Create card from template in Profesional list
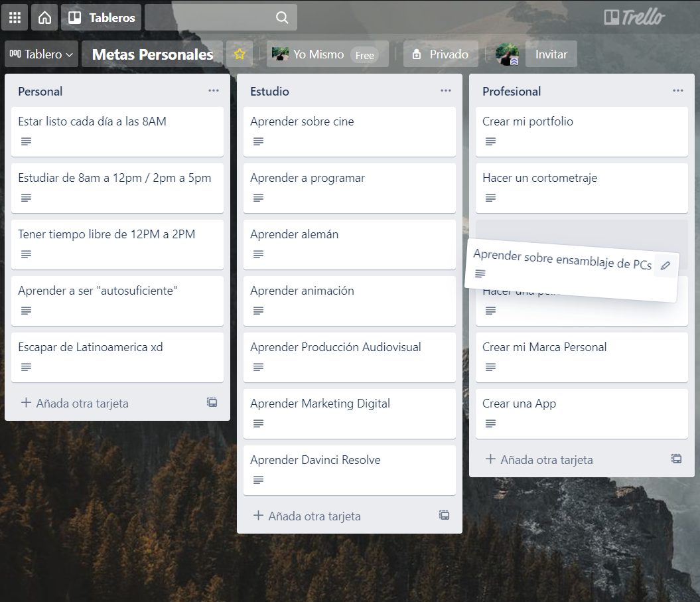This screenshot has height=602, width=700. coord(676,459)
